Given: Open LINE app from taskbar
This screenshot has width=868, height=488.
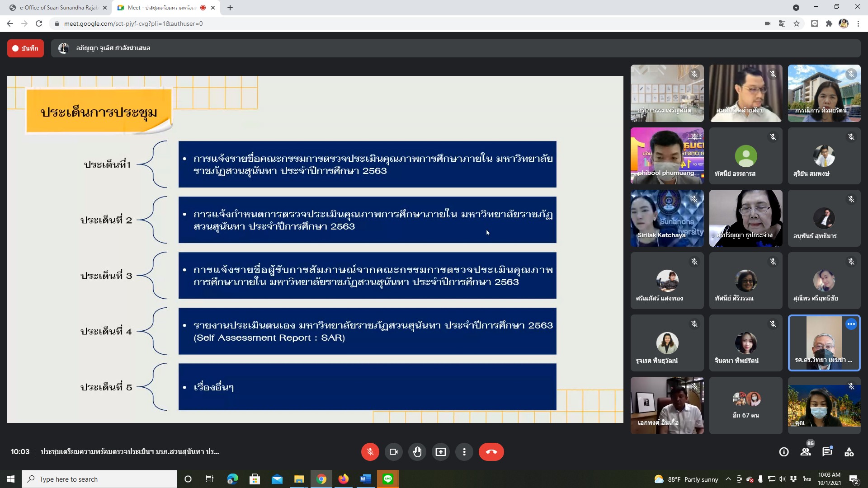Looking at the screenshot, I should click(x=387, y=479).
